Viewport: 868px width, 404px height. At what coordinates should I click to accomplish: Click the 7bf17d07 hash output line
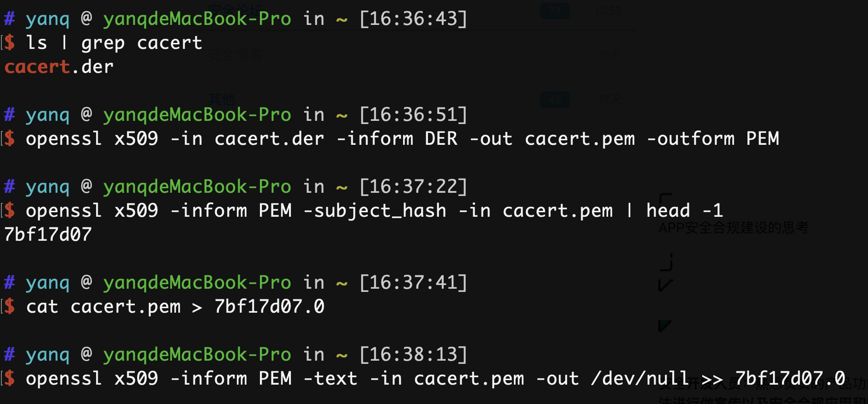48,235
